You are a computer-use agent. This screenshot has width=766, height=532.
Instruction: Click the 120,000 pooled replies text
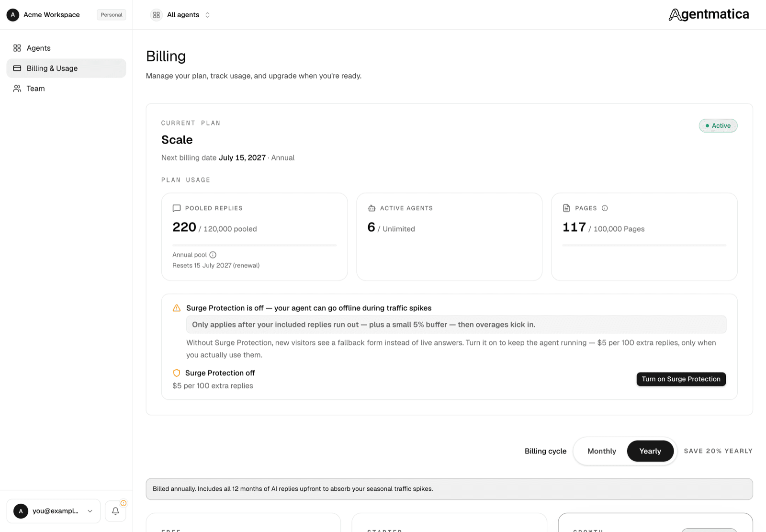click(230, 229)
